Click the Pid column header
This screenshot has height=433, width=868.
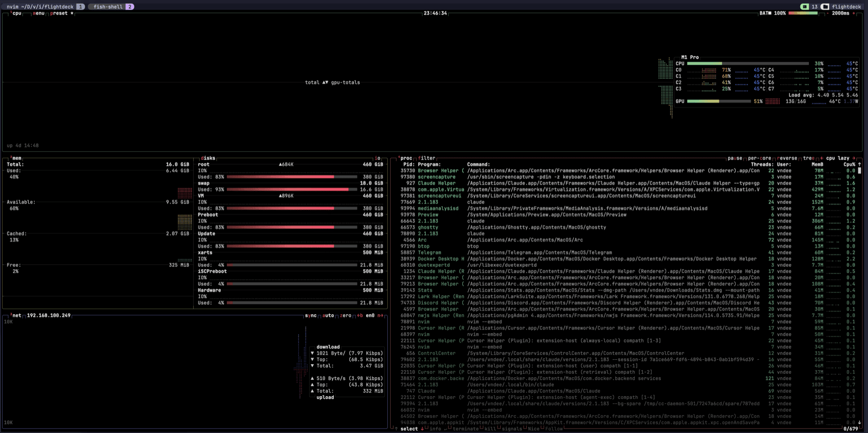coord(409,164)
